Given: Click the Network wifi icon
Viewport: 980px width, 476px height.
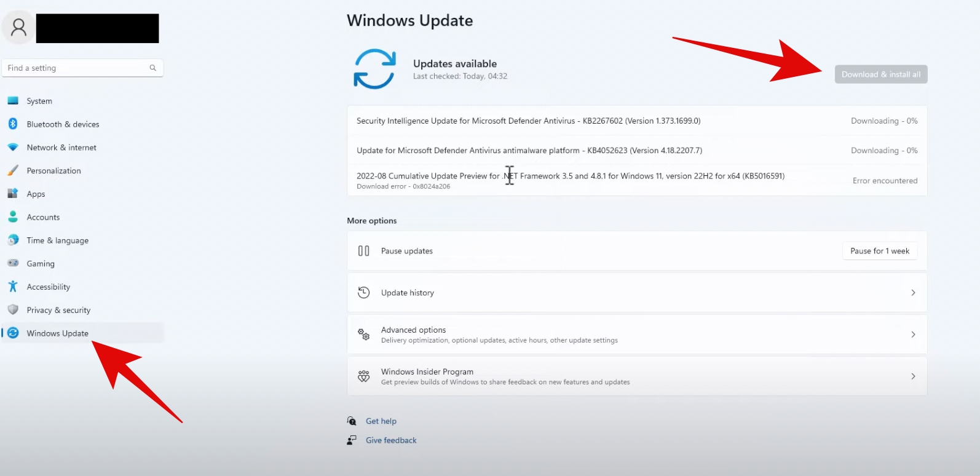Looking at the screenshot, I should pyautogui.click(x=13, y=148).
